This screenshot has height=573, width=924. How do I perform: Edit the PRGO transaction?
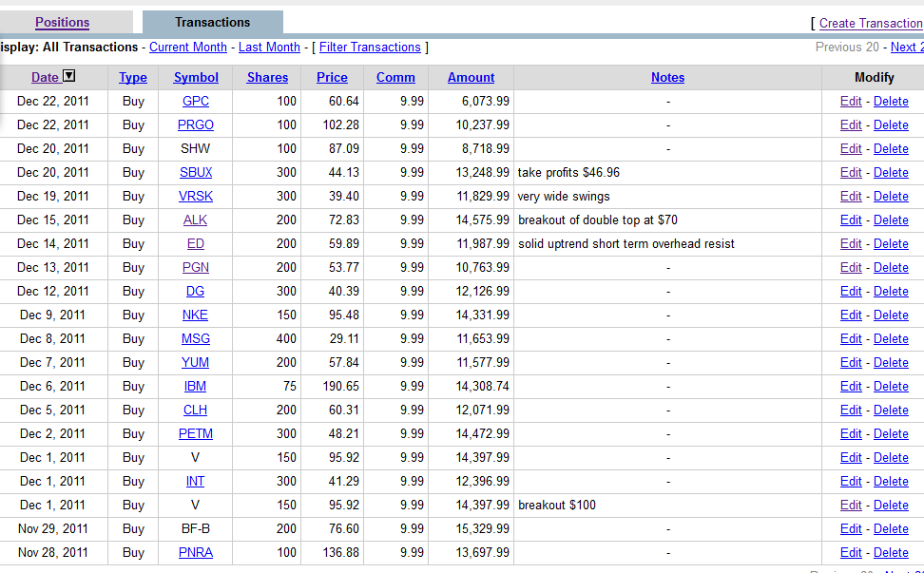851,124
